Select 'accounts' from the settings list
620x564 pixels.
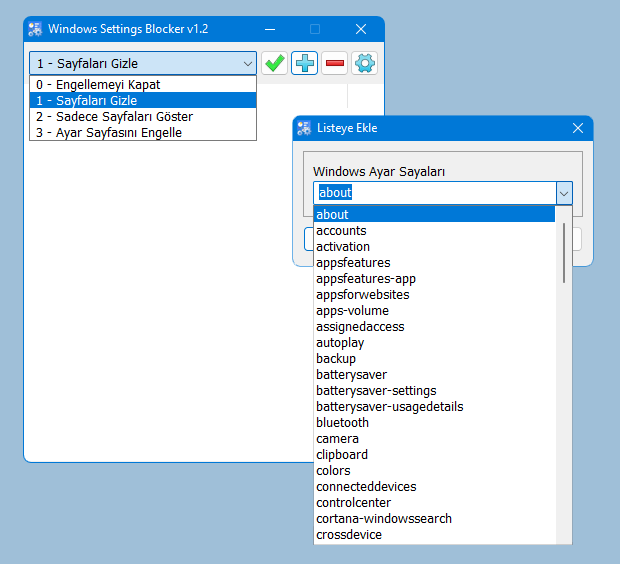pyautogui.click(x=435, y=231)
